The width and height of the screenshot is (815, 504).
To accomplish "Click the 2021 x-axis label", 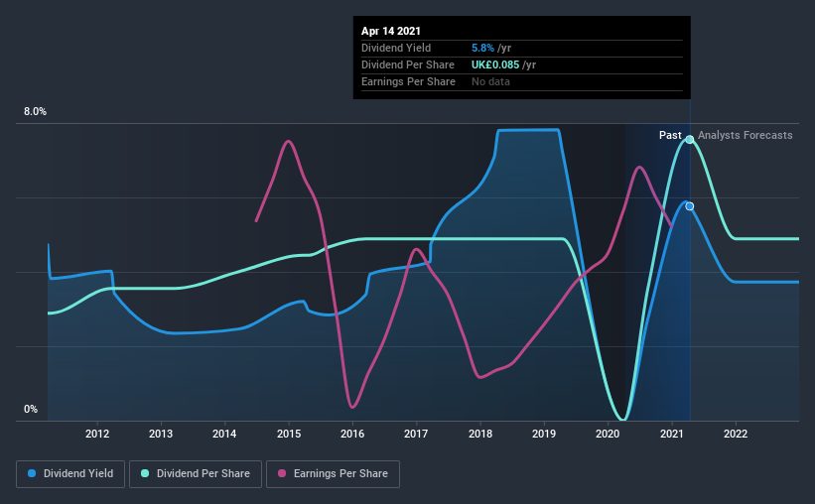I will coord(672,434).
